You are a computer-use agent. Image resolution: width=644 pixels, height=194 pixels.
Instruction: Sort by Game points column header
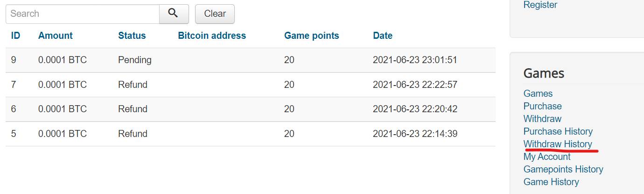click(x=312, y=36)
